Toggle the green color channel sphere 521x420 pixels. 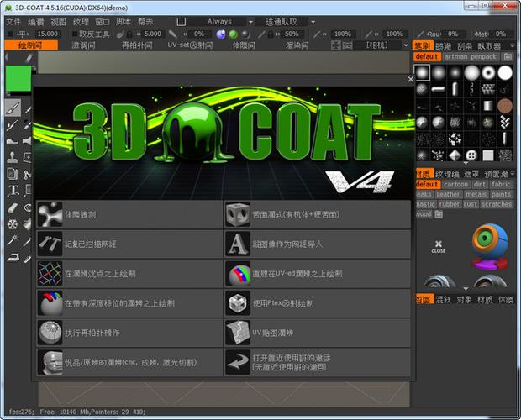[233, 34]
